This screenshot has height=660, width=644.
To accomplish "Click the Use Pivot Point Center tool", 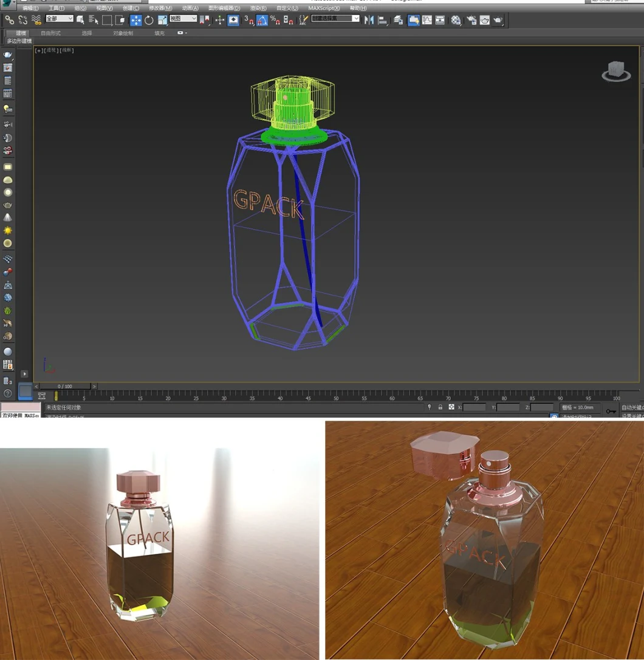I will click(205, 20).
